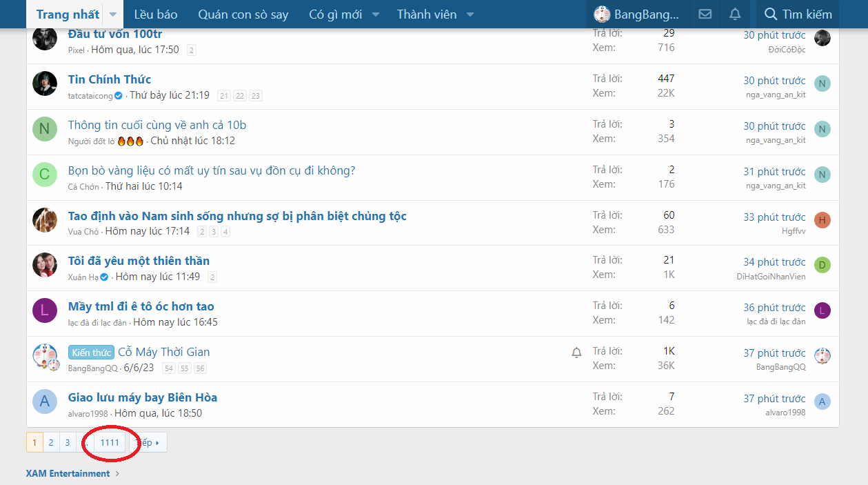868x485 pixels.
Task: Toggle watch bell on Cỗ Máy Thời Gian
Action: pos(576,353)
